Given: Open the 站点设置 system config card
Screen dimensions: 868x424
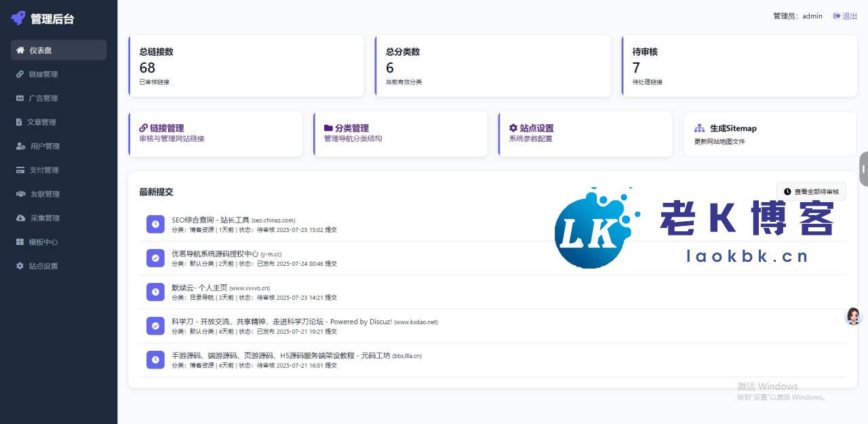Looking at the screenshot, I should (x=585, y=134).
